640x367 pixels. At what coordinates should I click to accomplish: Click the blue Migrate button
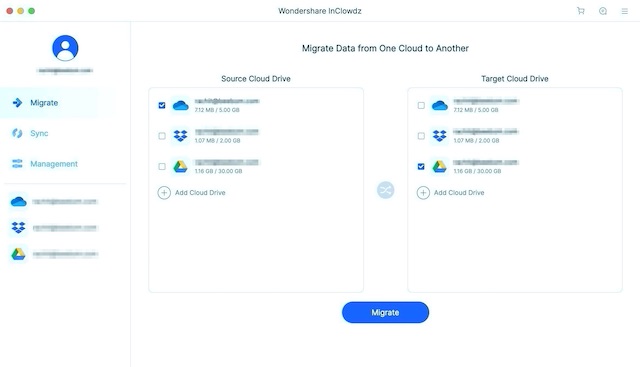point(385,312)
